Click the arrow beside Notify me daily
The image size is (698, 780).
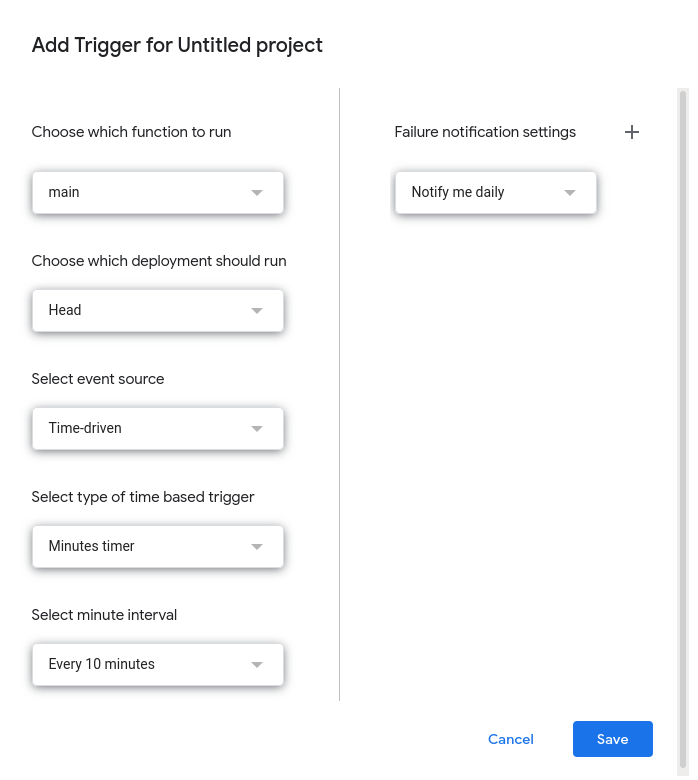pos(570,192)
